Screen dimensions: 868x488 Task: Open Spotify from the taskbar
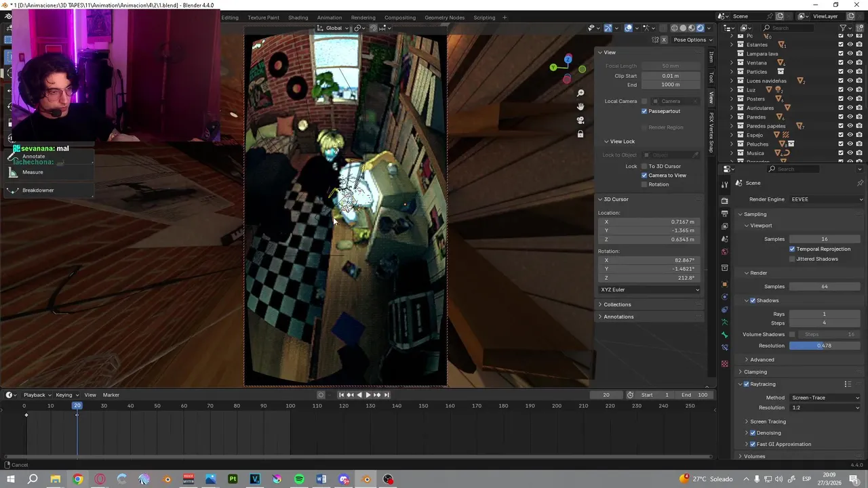(299, 479)
